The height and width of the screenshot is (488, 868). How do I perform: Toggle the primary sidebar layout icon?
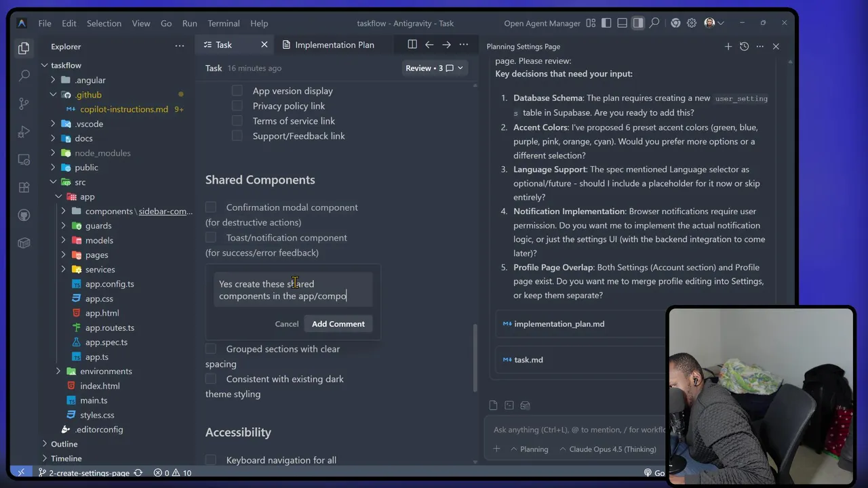tap(606, 23)
